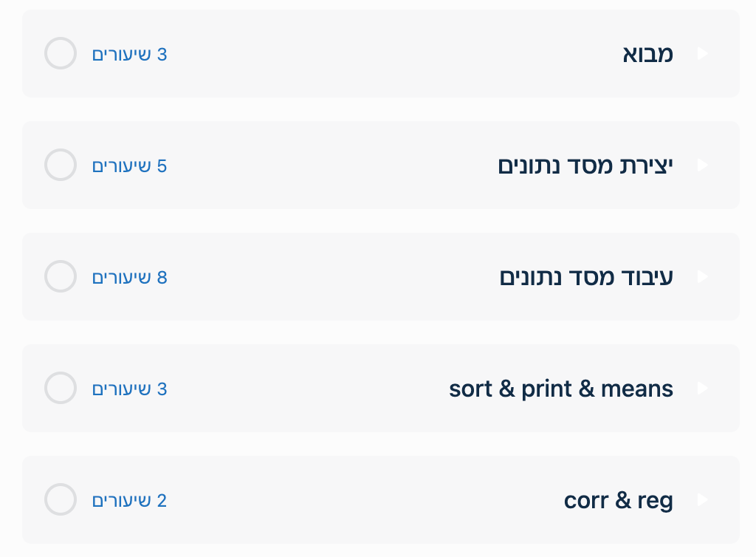Click the 2 שיעורים lessons link

(130, 501)
